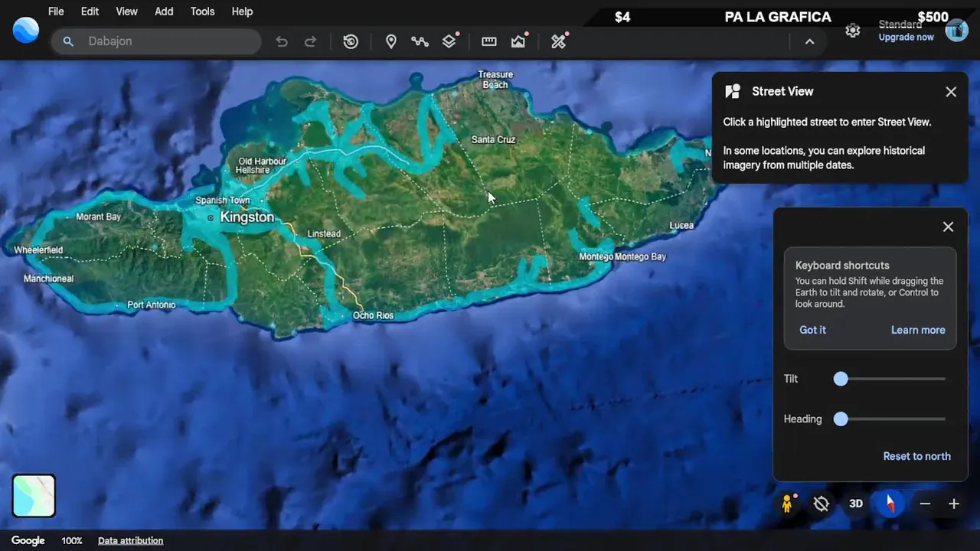Toggle the rotation lock icon

click(822, 504)
